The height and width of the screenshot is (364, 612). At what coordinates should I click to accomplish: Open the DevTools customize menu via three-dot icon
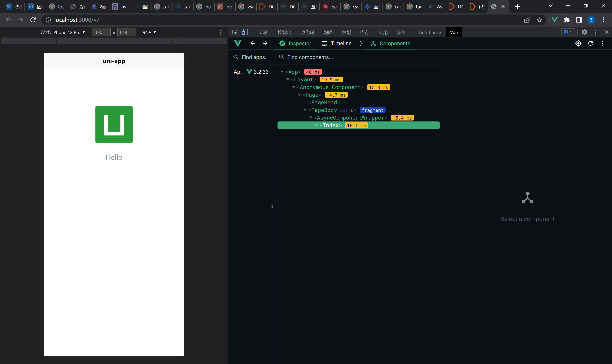click(595, 32)
